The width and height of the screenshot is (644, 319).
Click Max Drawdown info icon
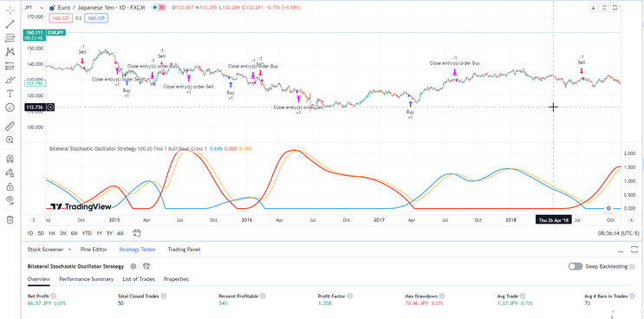point(441,296)
